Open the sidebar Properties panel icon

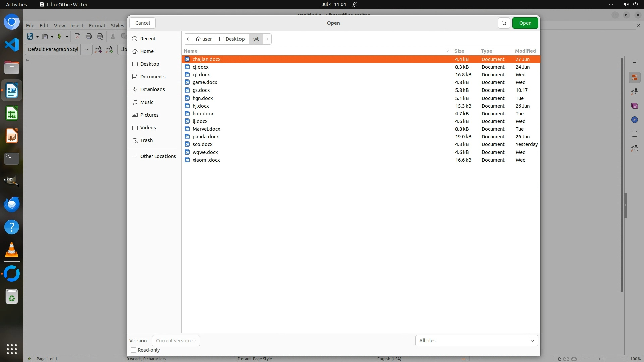point(634,78)
